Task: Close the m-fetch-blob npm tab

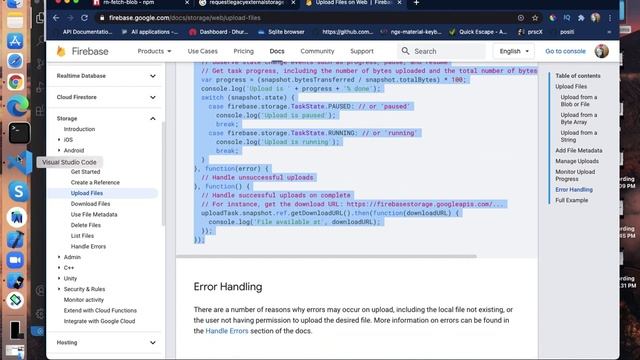Action: (187, 3)
